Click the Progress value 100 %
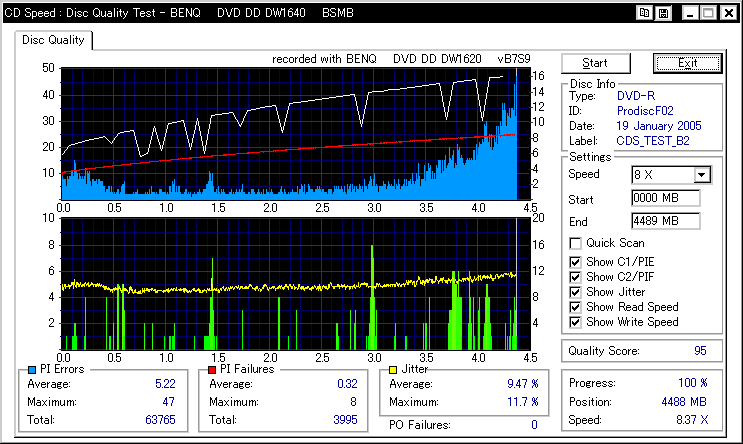The image size is (743, 444). 693,383
